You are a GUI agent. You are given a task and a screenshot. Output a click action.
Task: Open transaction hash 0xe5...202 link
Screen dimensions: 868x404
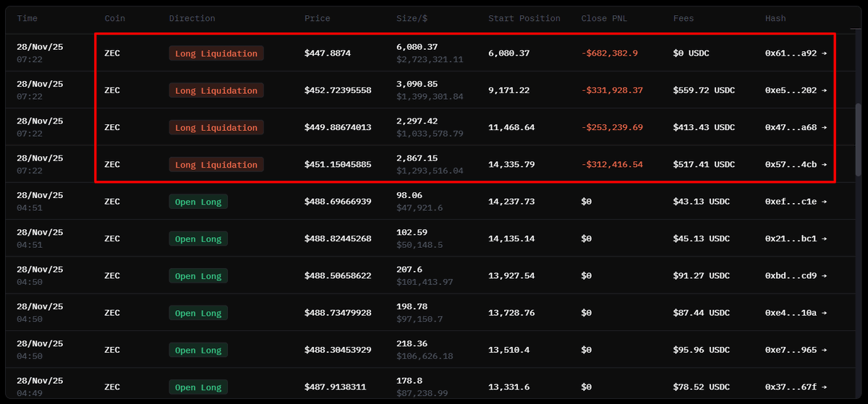(796, 90)
